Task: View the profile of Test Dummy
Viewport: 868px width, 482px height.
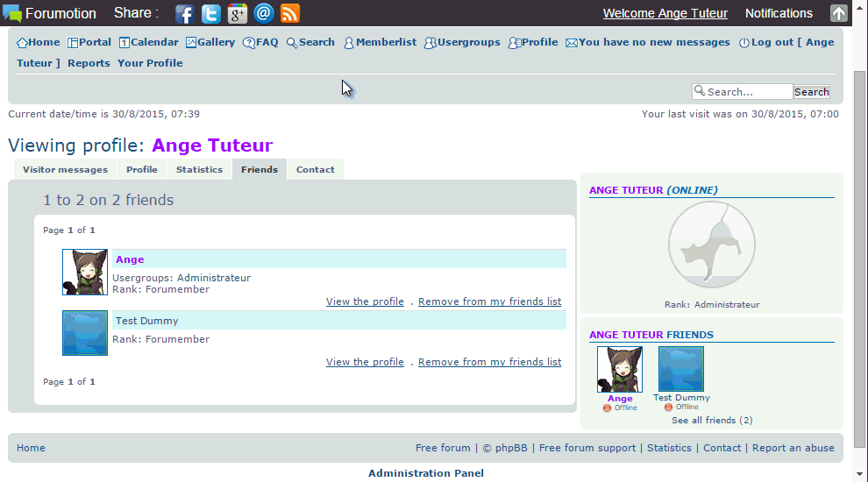Action: [365, 362]
